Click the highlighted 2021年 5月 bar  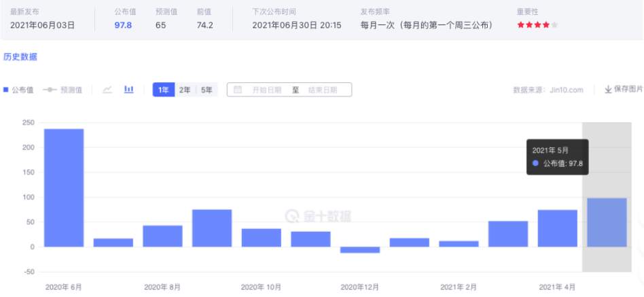click(607, 222)
